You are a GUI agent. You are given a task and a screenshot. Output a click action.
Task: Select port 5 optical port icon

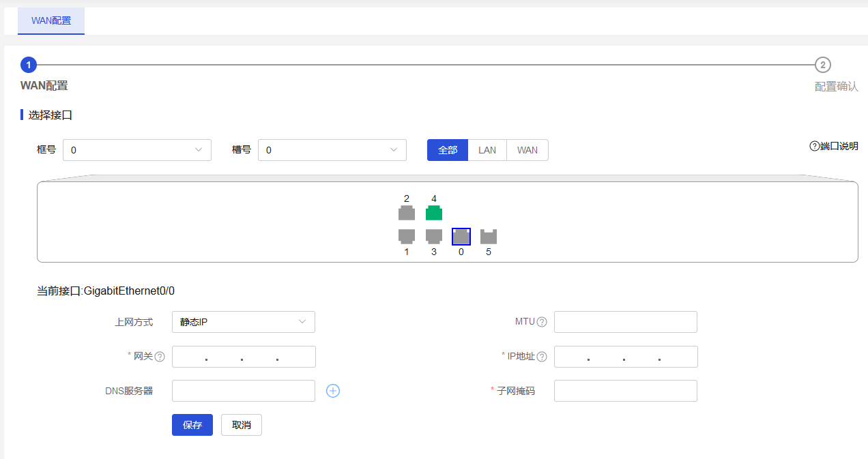pos(489,237)
